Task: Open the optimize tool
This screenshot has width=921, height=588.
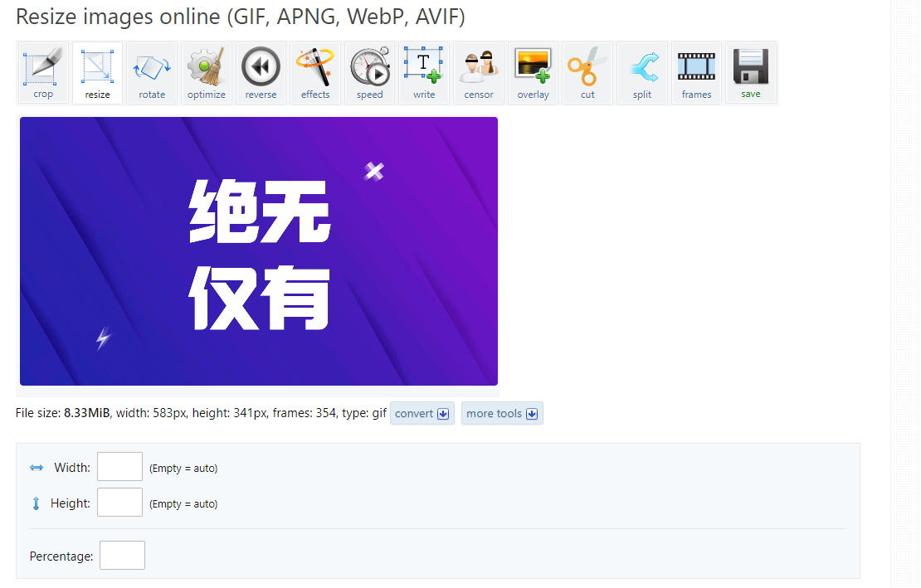Action: coord(207,73)
